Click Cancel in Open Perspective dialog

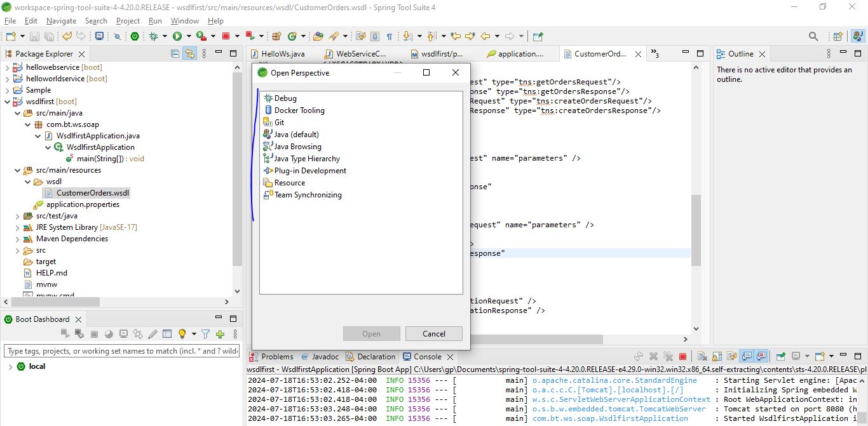[434, 334]
